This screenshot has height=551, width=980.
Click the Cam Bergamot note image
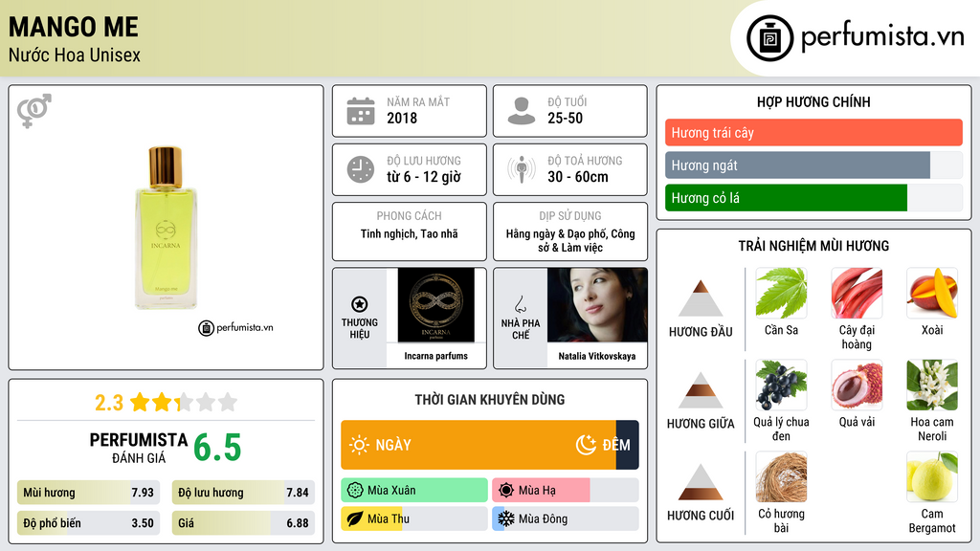tap(932, 476)
